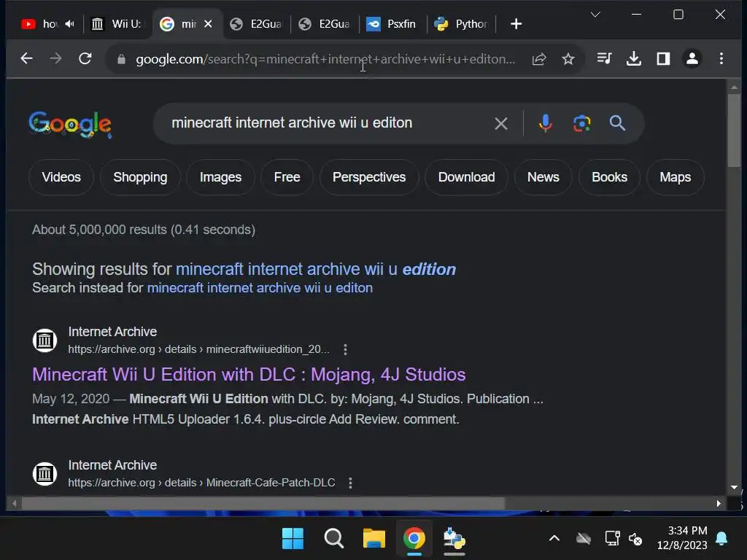This screenshot has height=560, width=747.
Task: Submit search with magnifier icon
Action: pos(617,123)
